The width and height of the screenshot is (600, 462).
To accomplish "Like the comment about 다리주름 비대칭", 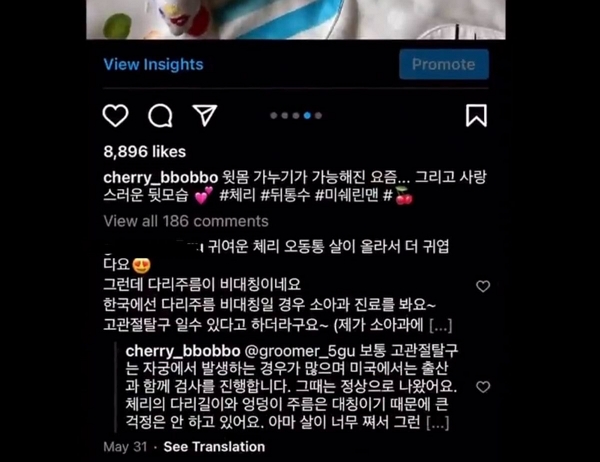I will click(483, 286).
